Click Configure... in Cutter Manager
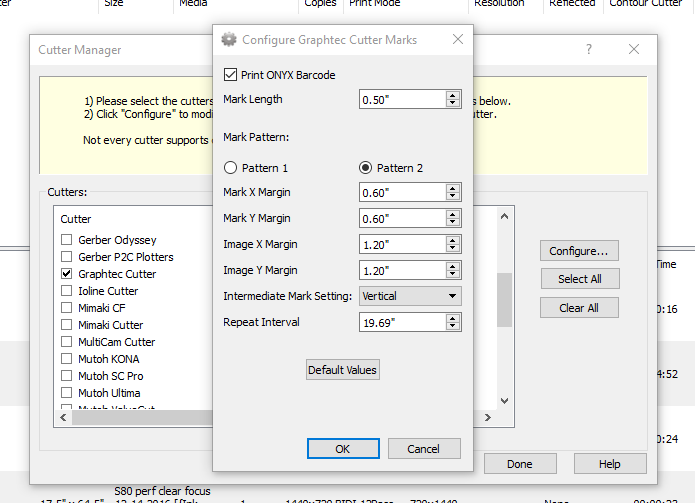This screenshot has height=503, width=695. pos(579,251)
